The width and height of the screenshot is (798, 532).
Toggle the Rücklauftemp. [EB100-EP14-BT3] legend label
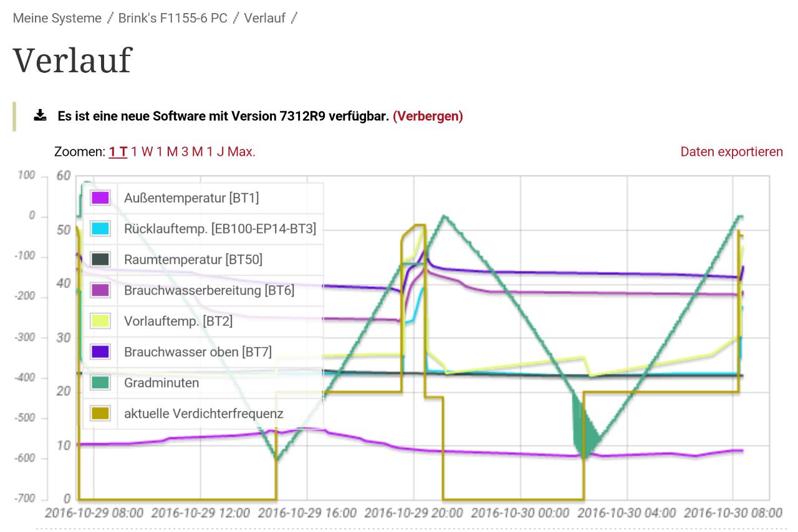220,229
